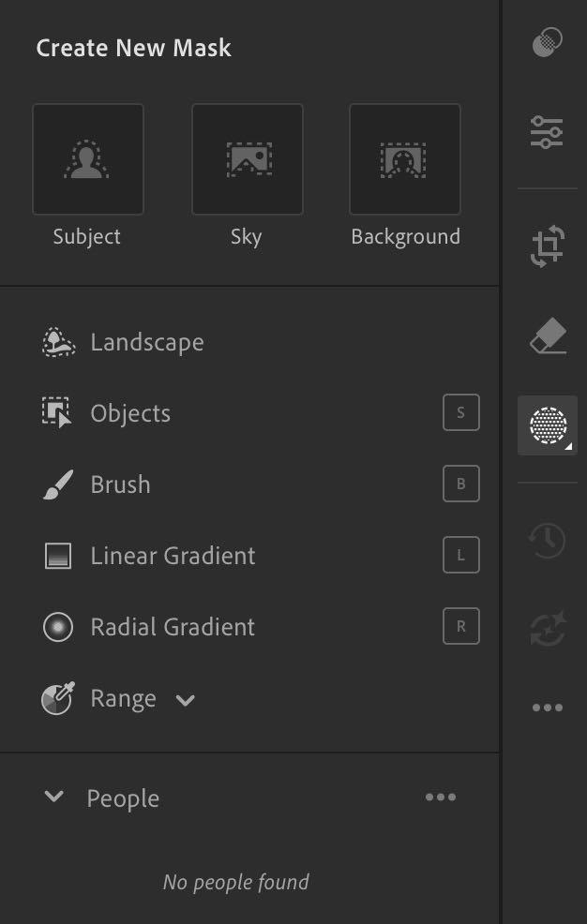
Task: Collapse the People section
Action: click(54, 797)
